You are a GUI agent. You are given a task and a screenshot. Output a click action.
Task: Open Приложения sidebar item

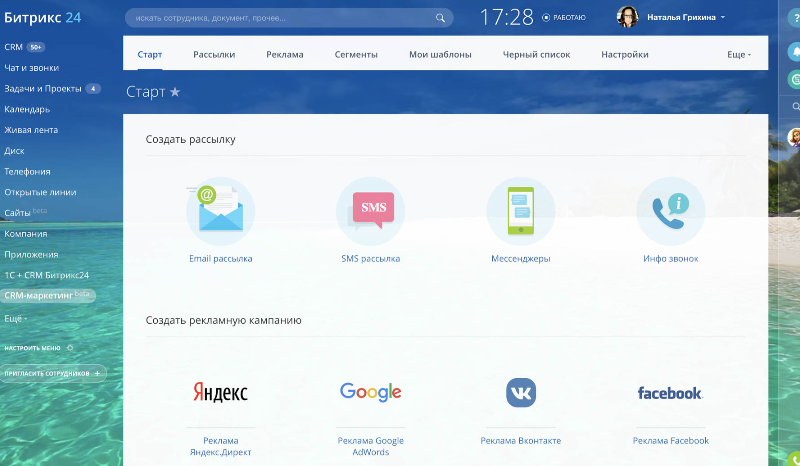[31, 255]
